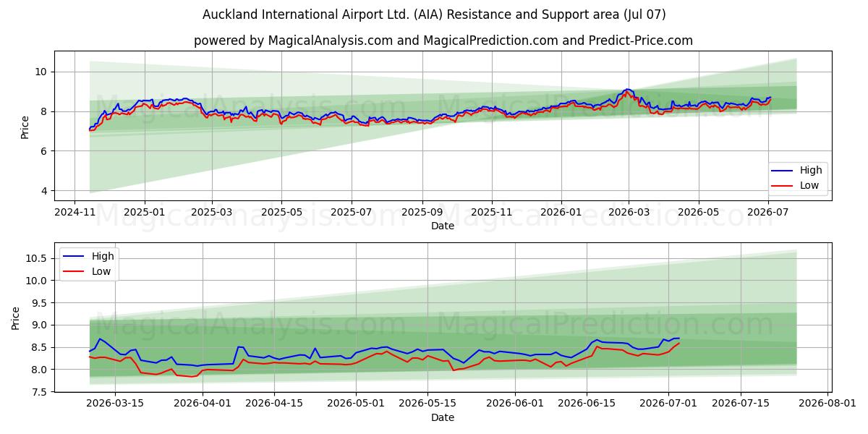Image resolution: width=868 pixels, height=434 pixels.
Task: Click the upper chart x-axis label '2025-03'
Action: click(x=212, y=212)
